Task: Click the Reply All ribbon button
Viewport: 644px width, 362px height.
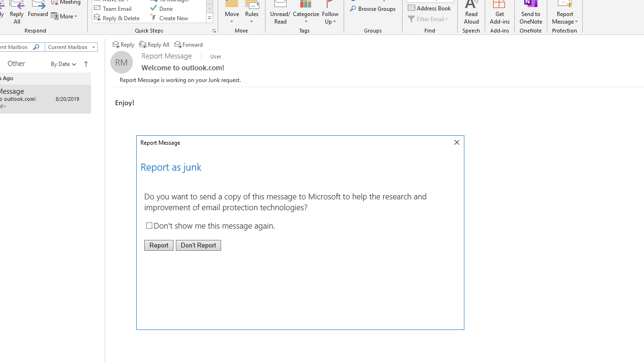Action: 17,12
